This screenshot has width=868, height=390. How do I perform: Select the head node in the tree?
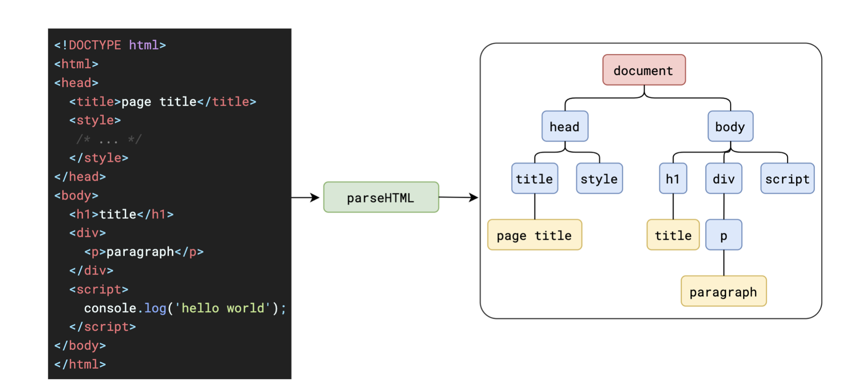pos(565,127)
